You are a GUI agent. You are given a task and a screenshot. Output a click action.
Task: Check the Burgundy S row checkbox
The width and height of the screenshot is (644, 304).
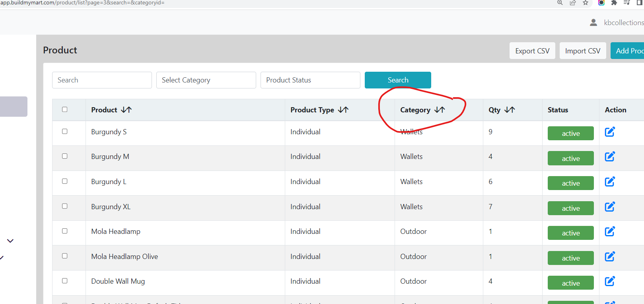coord(65,131)
